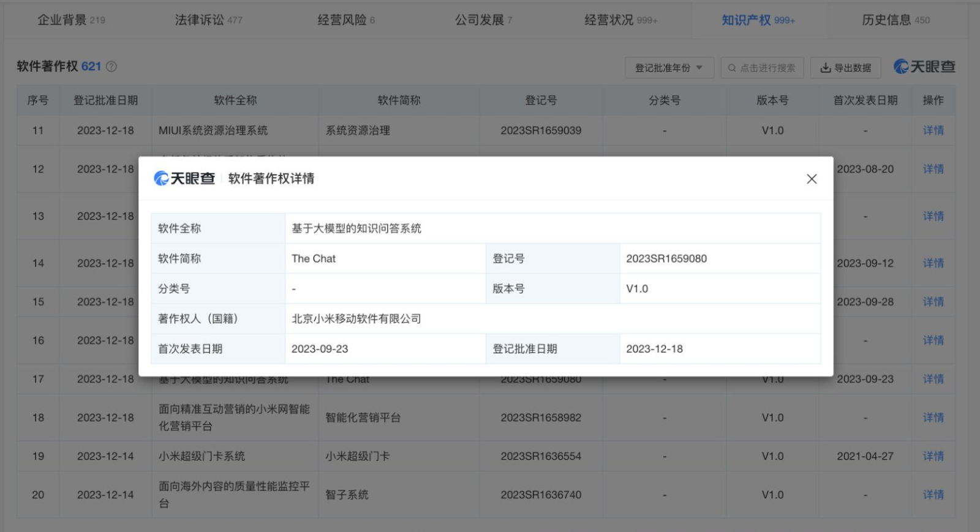Click dialog value 北京小米移动软件有限公司
Screen dimensions: 980x532
356,318
